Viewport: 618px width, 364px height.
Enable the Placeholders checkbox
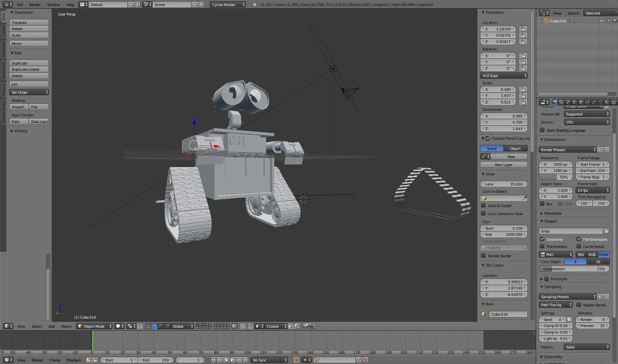point(542,246)
